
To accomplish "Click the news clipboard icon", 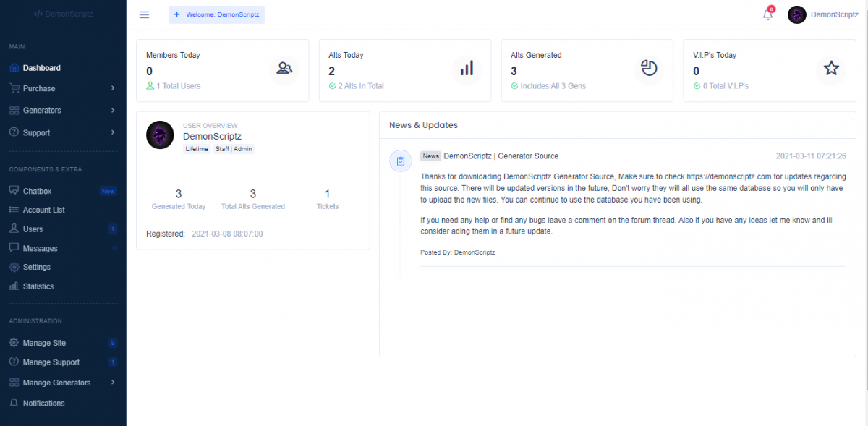I will tap(400, 161).
